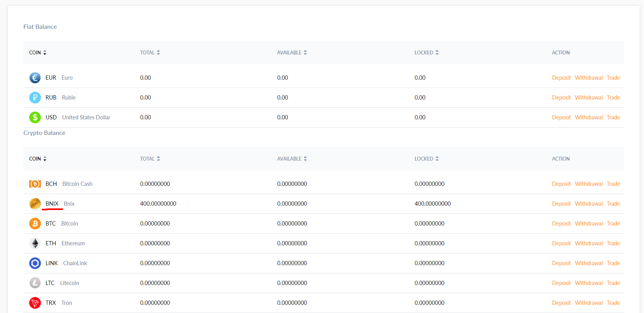Sort fiat table by LOCKED column
Viewport: 644px width, 313px height.
tap(427, 52)
